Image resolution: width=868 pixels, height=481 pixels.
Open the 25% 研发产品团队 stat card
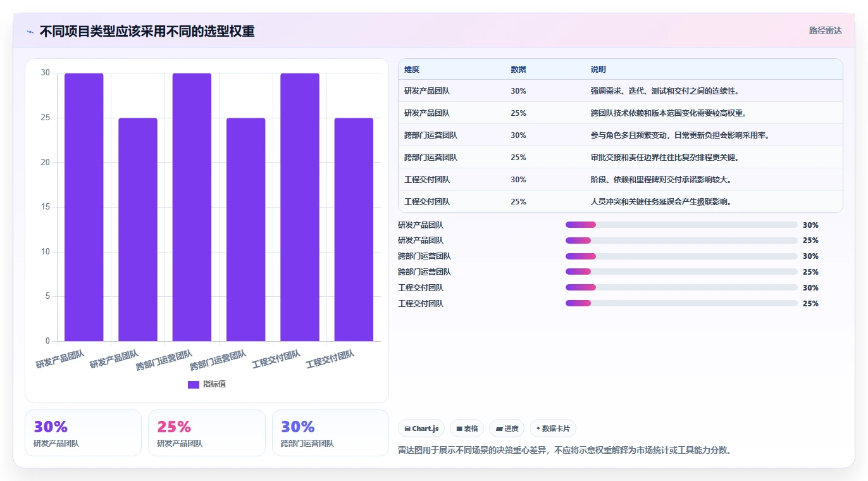(206, 433)
